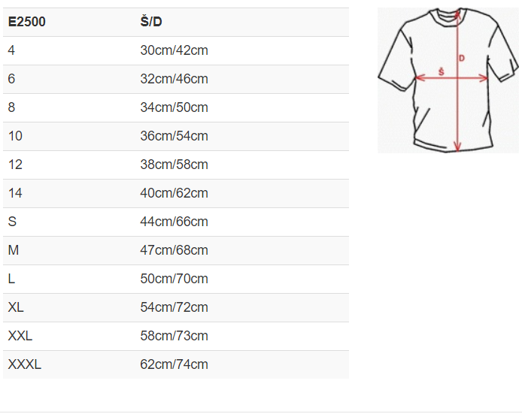Select the size XXXL row label
522x420 pixels.
coord(25,364)
